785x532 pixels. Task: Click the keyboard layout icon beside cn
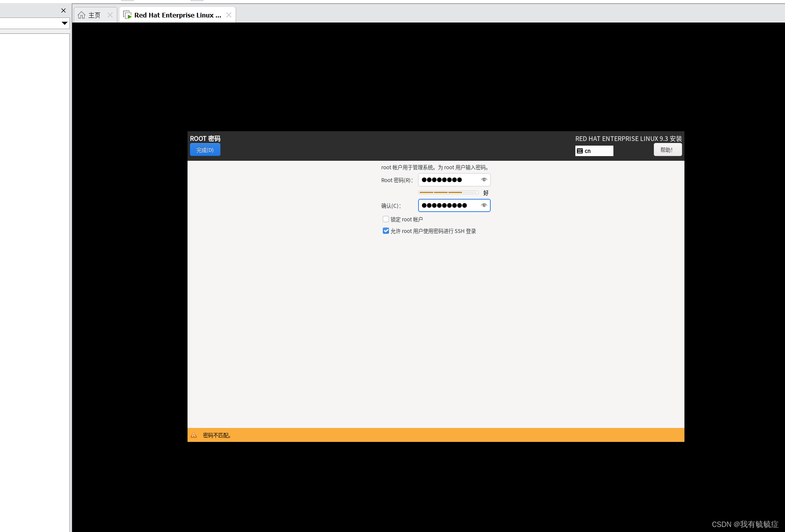(x=580, y=151)
